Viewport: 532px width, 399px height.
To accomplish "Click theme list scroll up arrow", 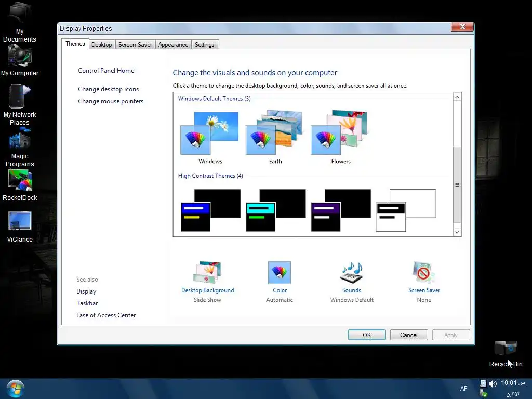I will [457, 97].
